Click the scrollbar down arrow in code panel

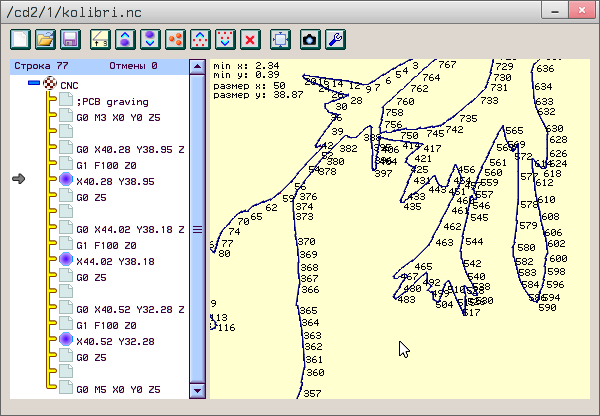(197, 391)
